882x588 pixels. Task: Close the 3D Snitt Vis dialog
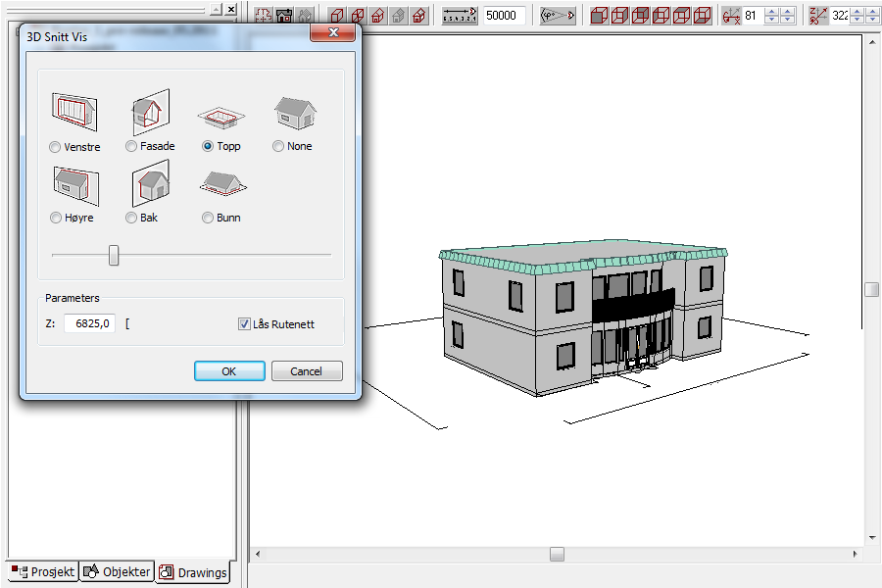(333, 32)
